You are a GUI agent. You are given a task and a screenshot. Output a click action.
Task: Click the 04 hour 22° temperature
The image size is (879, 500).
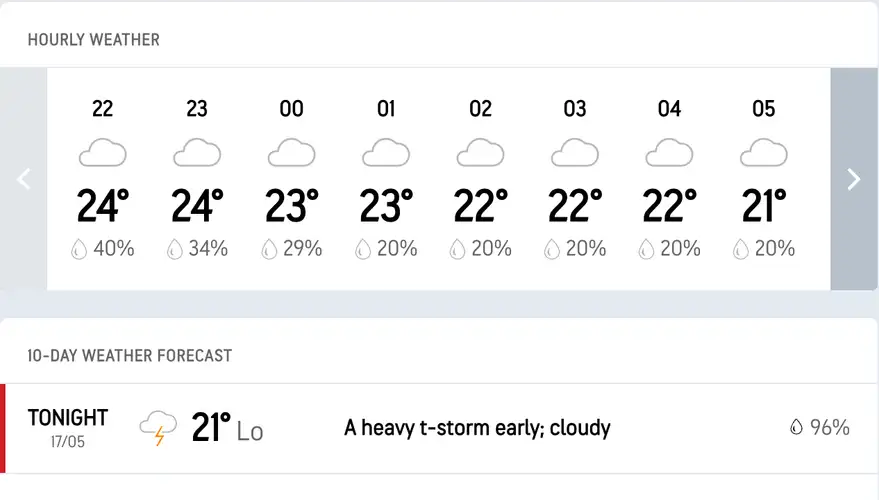click(x=669, y=206)
